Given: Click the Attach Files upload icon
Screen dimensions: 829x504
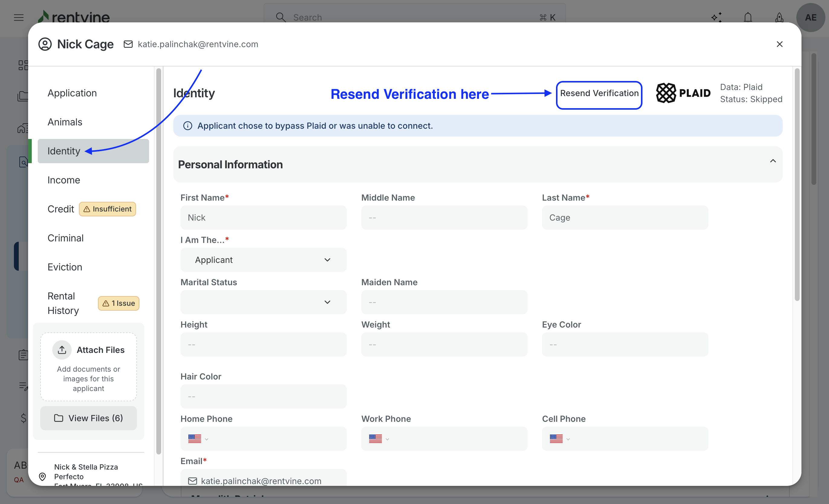Looking at the screenshot, I should [62, 350].
